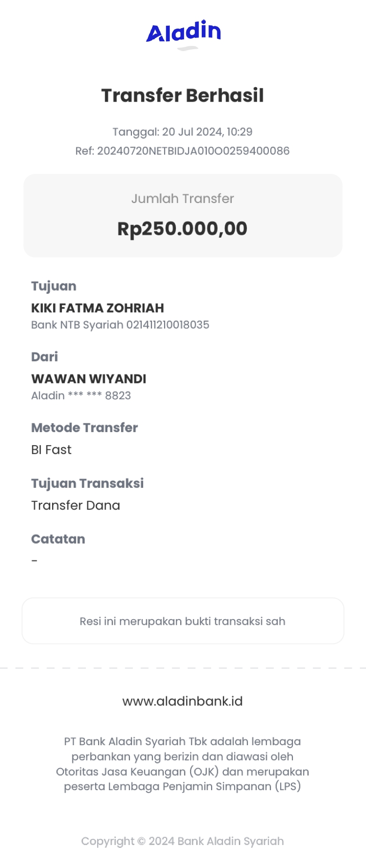366x868 pixels.
Task: Select recipient name KIKI FATMA ZOHRIAH
Action: 98,308
